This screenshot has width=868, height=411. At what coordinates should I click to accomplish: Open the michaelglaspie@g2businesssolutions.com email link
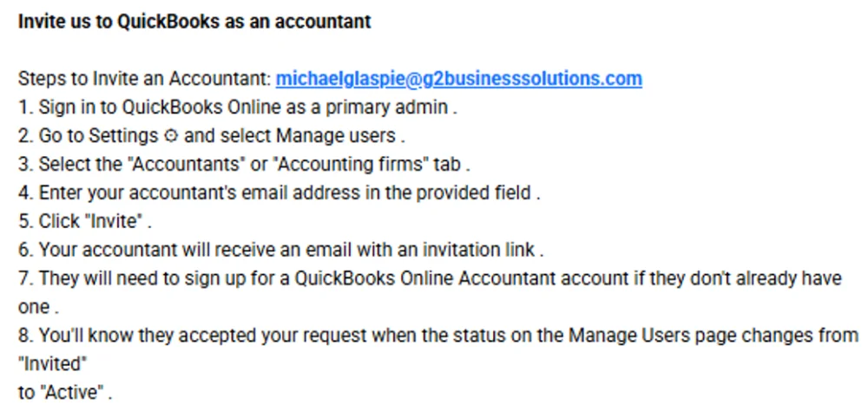(x=459, y=79)
